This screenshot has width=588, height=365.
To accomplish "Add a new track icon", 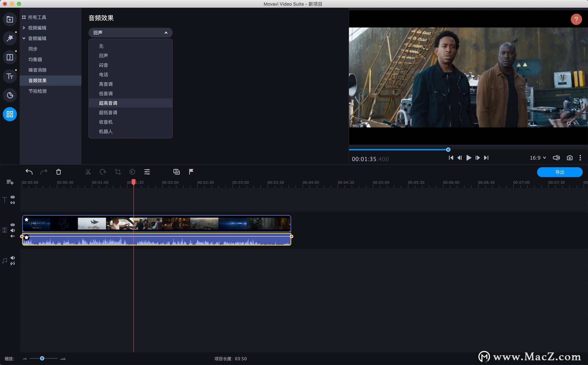I will coord(10,182).
